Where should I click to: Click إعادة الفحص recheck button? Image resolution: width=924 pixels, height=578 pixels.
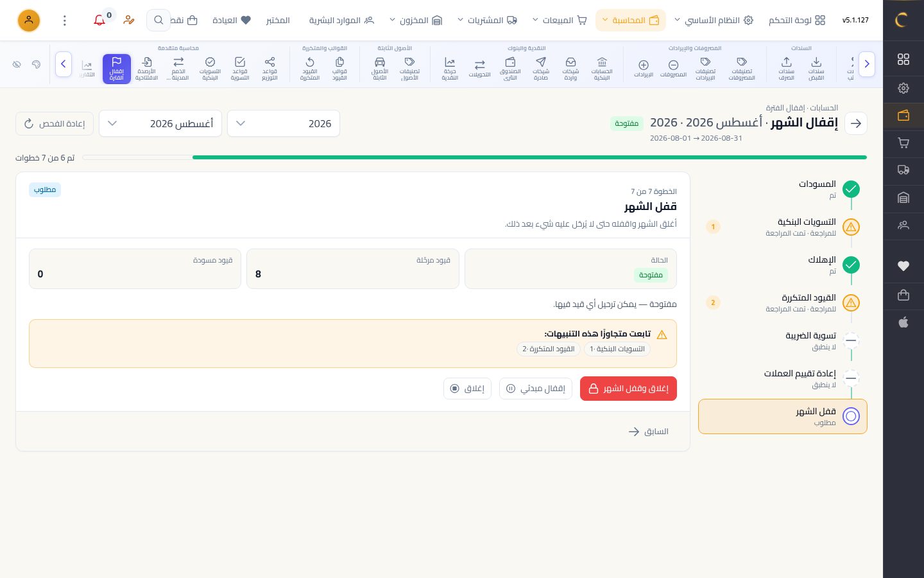coord(55,123)
